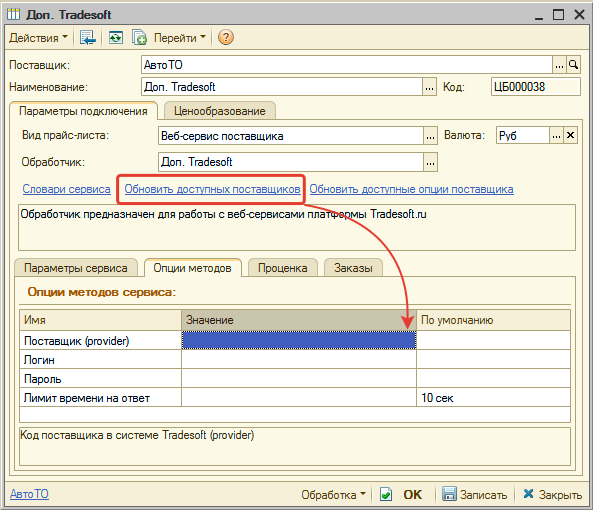Click Обновить доступные опции поставщика link
The width and height of the screenshot is (593, 510).
(x=411, y=189)
